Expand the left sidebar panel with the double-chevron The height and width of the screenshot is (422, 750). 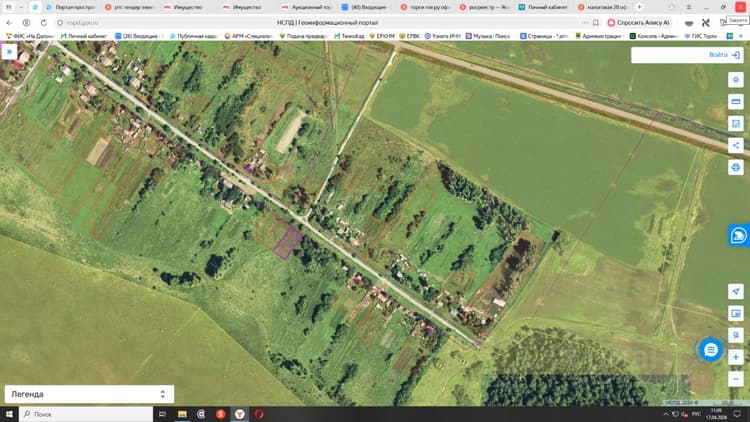click(9, 52)
